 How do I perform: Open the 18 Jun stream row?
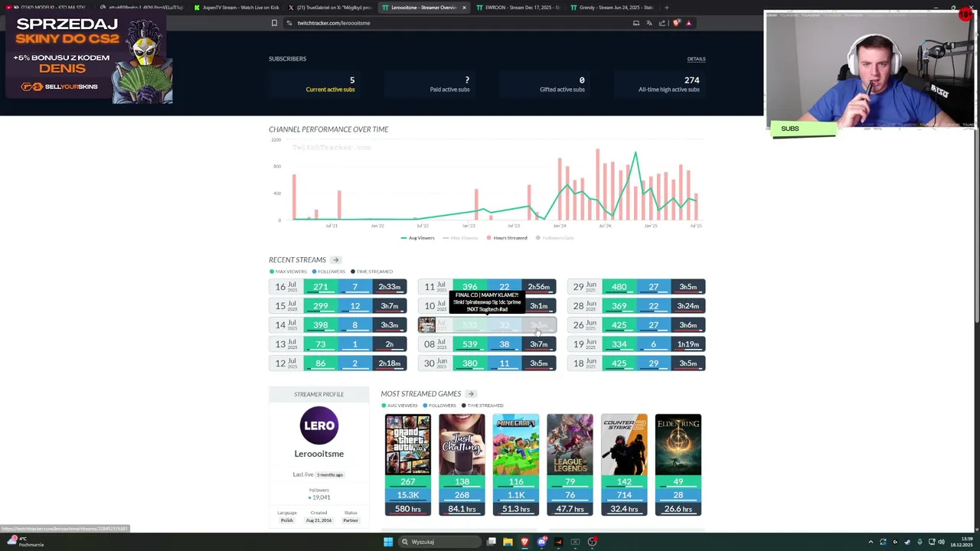636,364
